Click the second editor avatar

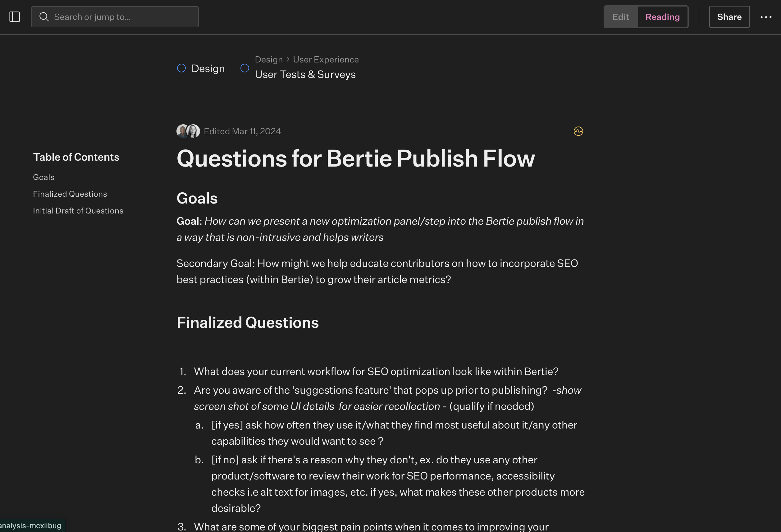[194, 131]
